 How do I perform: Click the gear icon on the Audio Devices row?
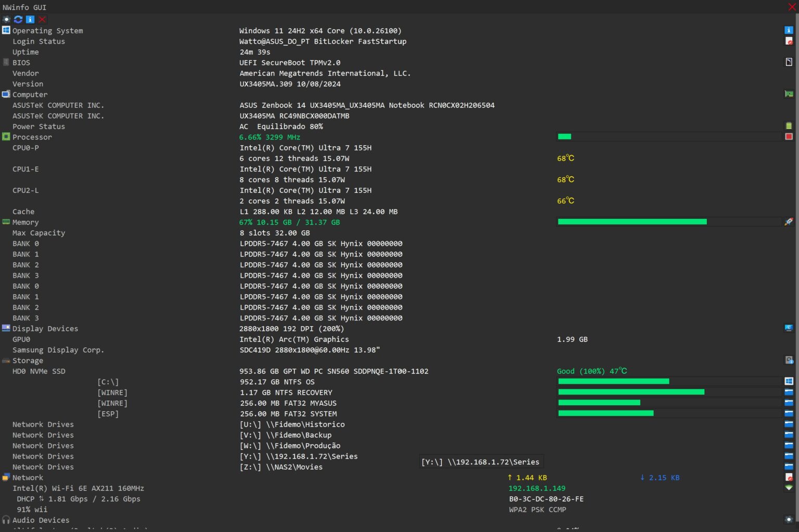[x=789, y=520]
